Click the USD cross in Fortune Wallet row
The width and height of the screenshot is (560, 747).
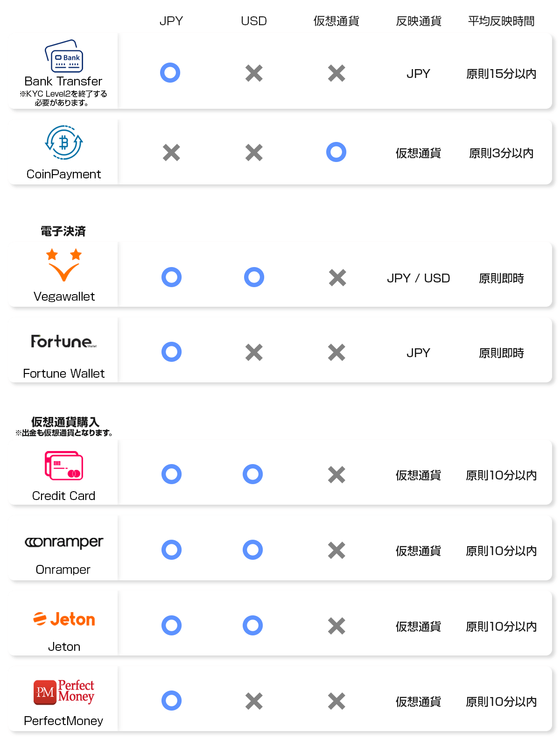pyautogui.click(x=254, y=352)
